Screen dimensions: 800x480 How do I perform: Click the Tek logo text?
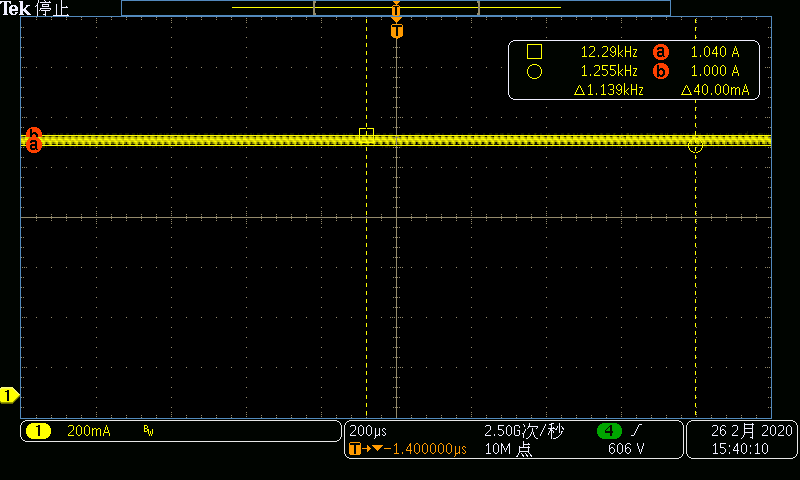(16, 8)
